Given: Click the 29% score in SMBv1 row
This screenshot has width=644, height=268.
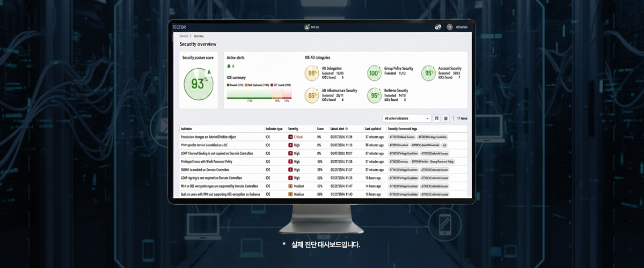Looking at the screenshot, I should click(x=319, y=169).
